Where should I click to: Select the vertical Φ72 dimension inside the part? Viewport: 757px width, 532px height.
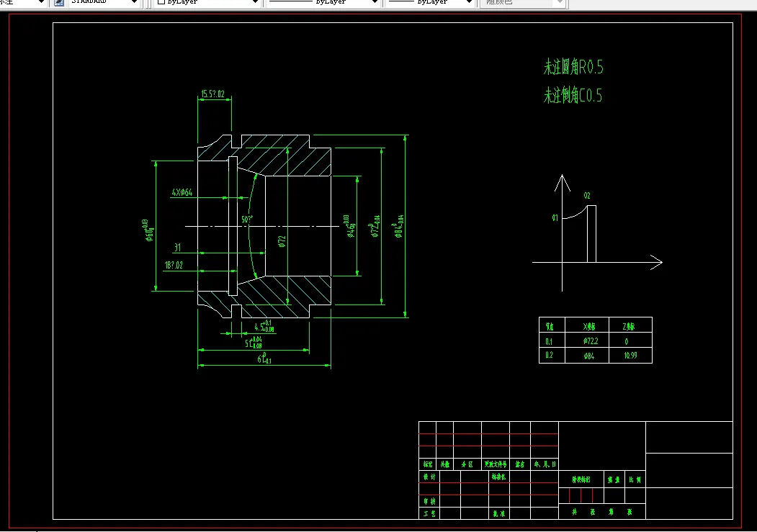click(282, 241)
